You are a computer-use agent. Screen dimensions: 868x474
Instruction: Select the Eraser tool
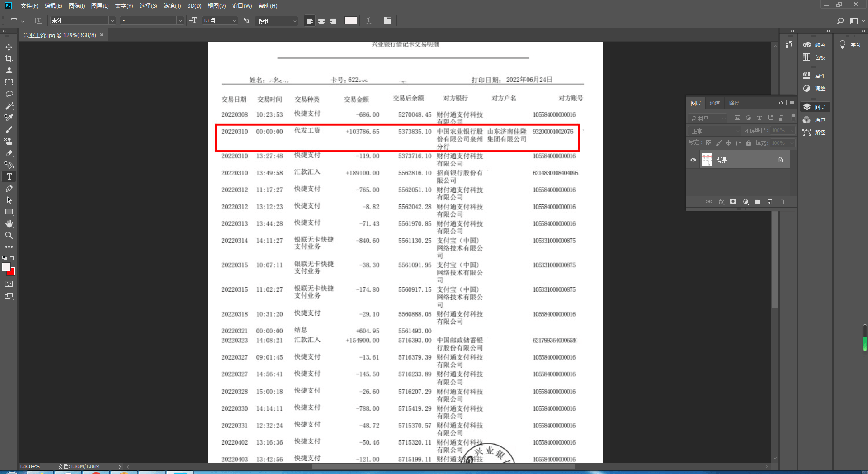click(9, 153)
